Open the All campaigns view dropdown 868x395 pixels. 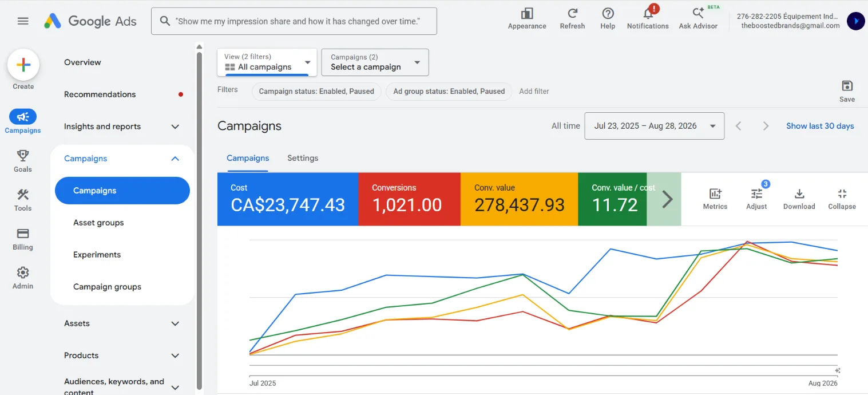coord(267,62)
